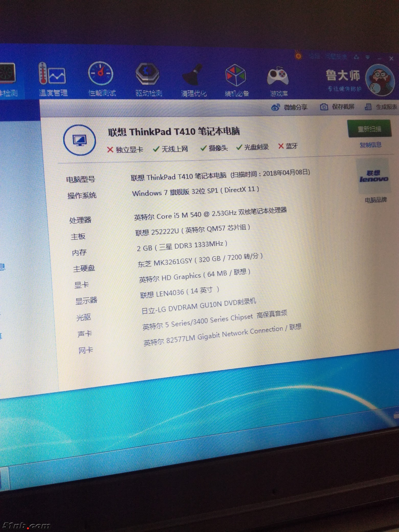The height and width of the screenshot is (532, 399).
Task: Click the 操作系统 row label
Action: pos(82,196)
